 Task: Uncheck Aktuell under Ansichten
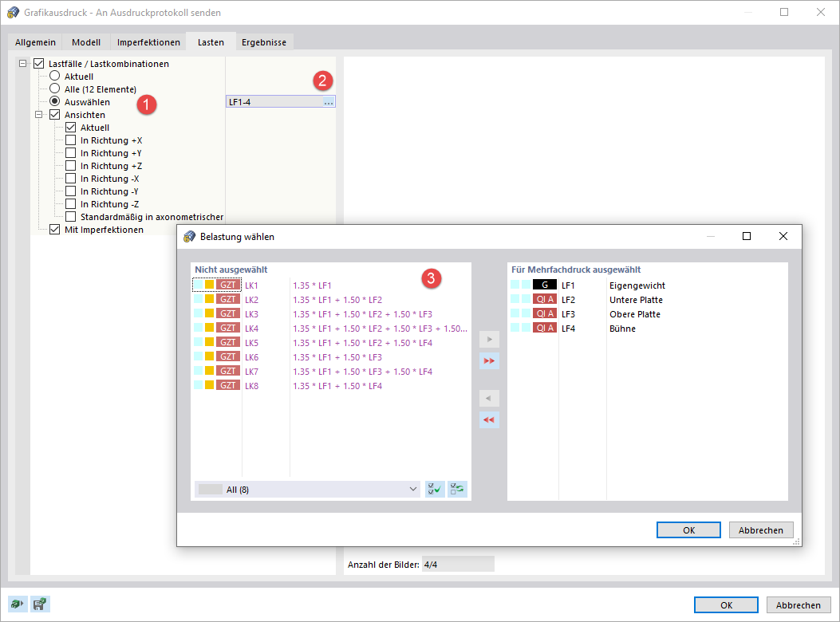coord(71,127)
